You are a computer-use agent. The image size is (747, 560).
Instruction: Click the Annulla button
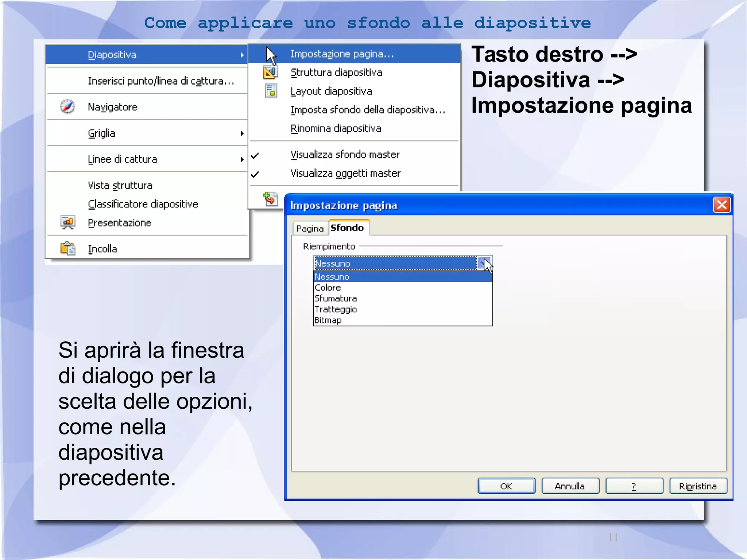pos(570,486)
